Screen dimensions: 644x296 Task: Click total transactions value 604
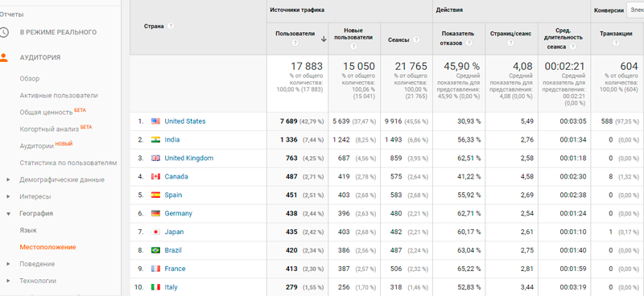click(x=630, y=66)
